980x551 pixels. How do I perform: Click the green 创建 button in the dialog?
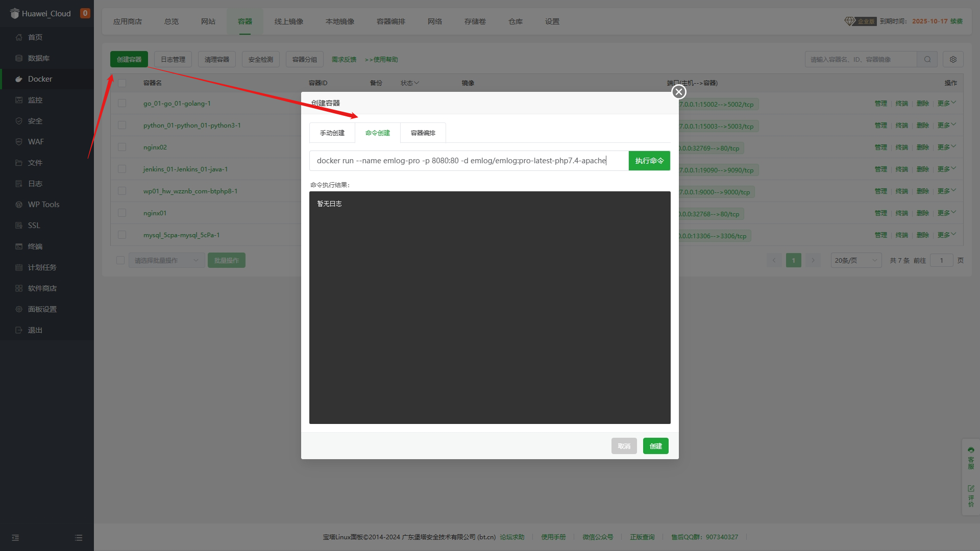click(x=656, y=446)
